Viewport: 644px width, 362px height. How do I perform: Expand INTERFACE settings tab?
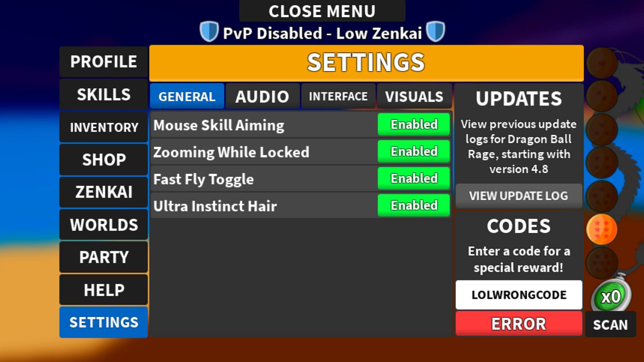(338, 96)
